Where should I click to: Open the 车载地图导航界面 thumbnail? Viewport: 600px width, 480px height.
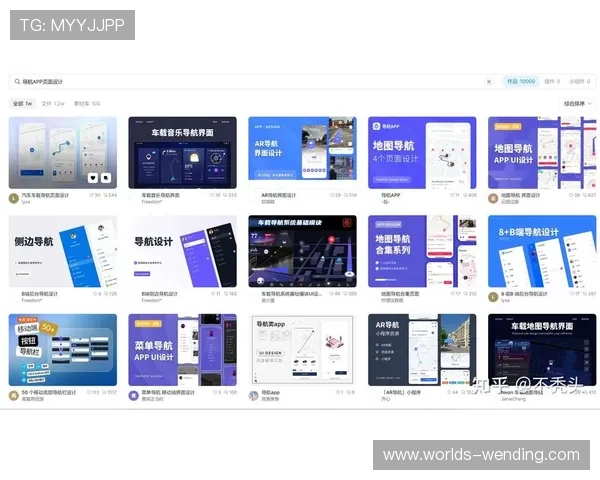pyautogui.click(x=542, y=350)
